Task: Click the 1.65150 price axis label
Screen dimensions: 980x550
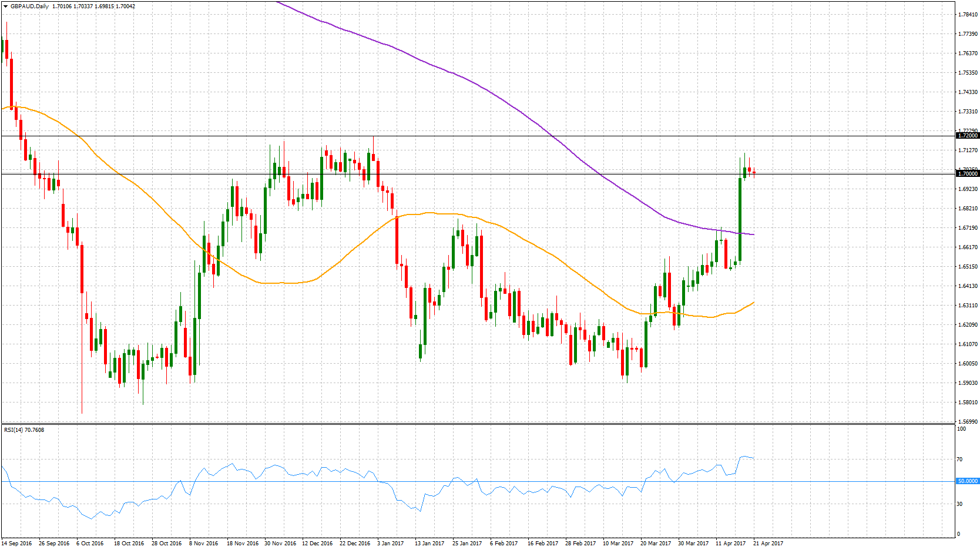Action: pyautogui.click(x=968, y=267)
